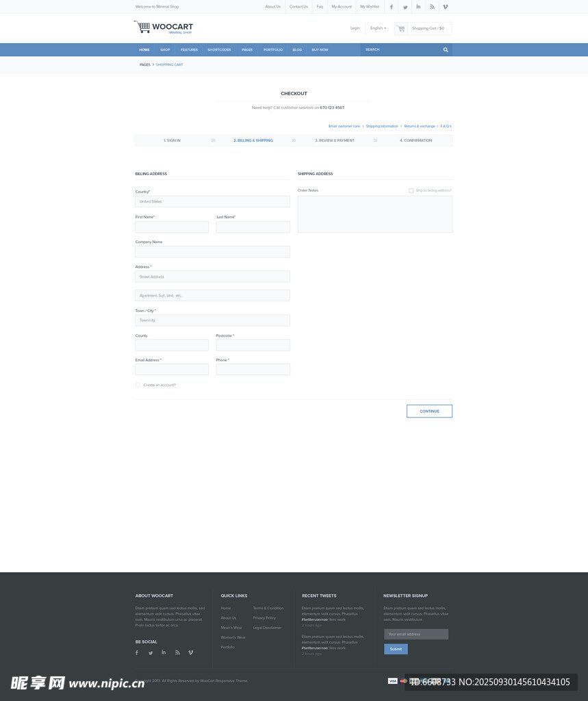Viewport: 588px width, 701px height.
Task: Click the shopping cart icon in header
Action: [x=401, y=29]
